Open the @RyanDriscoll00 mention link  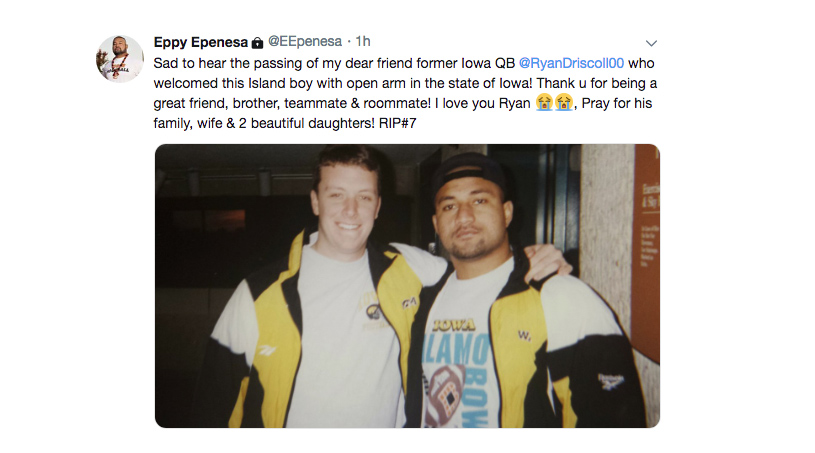(x=585, y=62)
